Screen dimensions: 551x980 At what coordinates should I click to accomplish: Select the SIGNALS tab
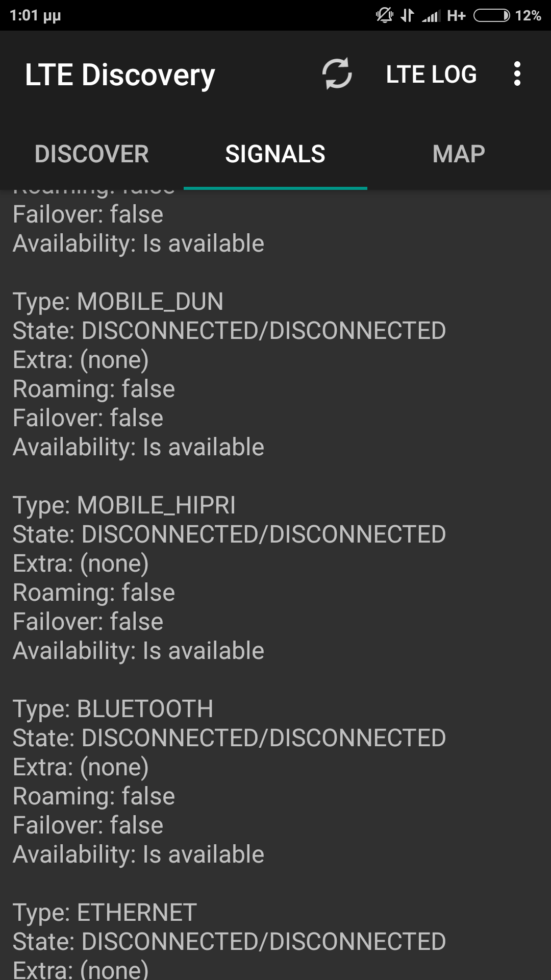point(275,154)
